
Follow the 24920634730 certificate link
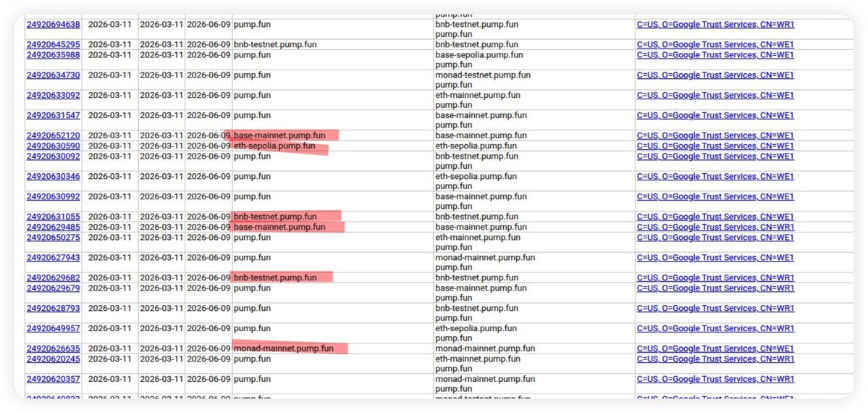coord(54,75)
